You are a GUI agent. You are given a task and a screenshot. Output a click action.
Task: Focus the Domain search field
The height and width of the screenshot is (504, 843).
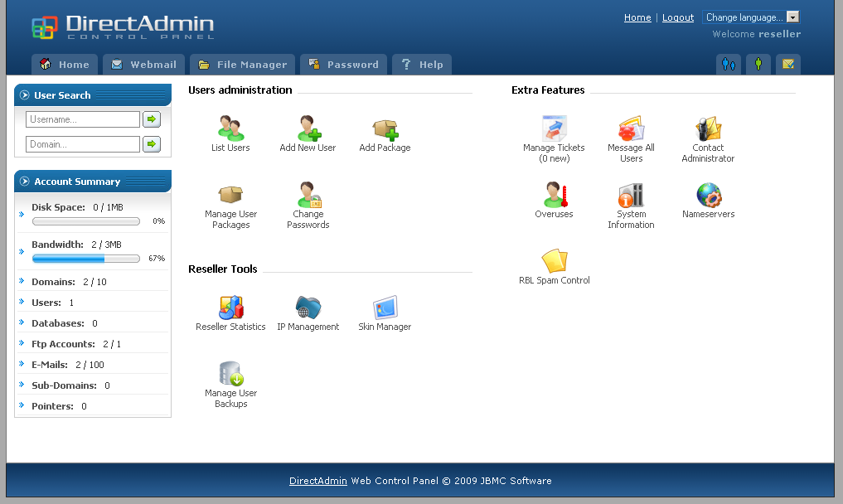pyautogui.click(x=83, y=144)
